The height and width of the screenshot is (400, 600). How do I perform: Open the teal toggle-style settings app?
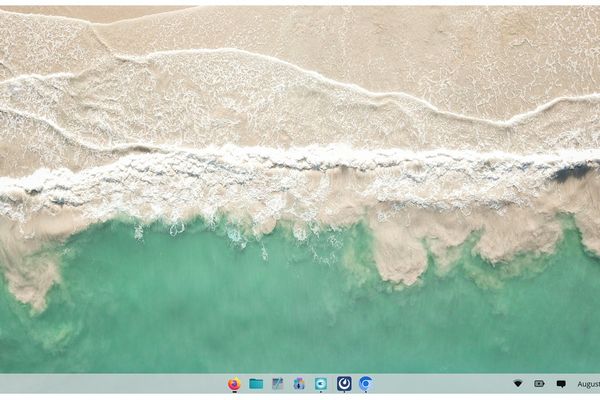pos(321,384)
